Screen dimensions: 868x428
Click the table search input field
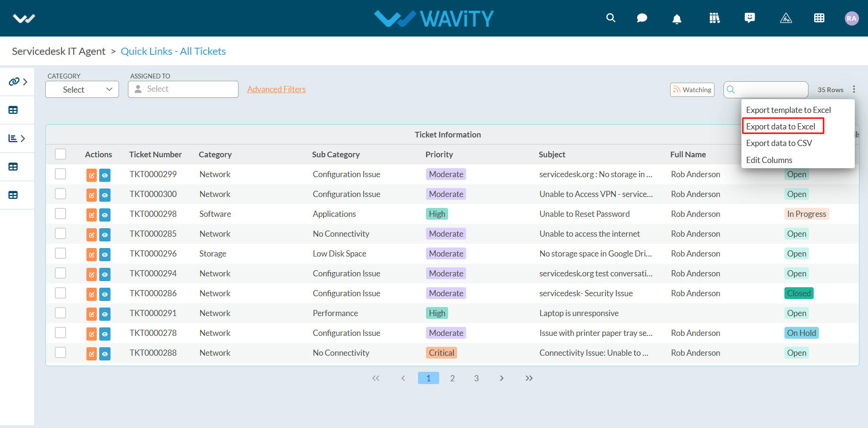pos(766,89)
